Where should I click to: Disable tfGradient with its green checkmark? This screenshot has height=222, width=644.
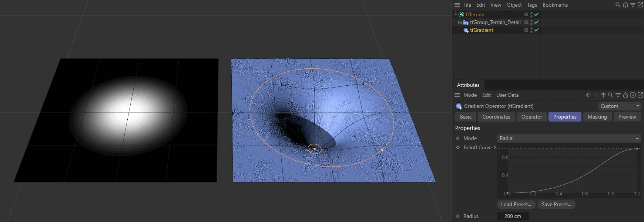[536, 30]
